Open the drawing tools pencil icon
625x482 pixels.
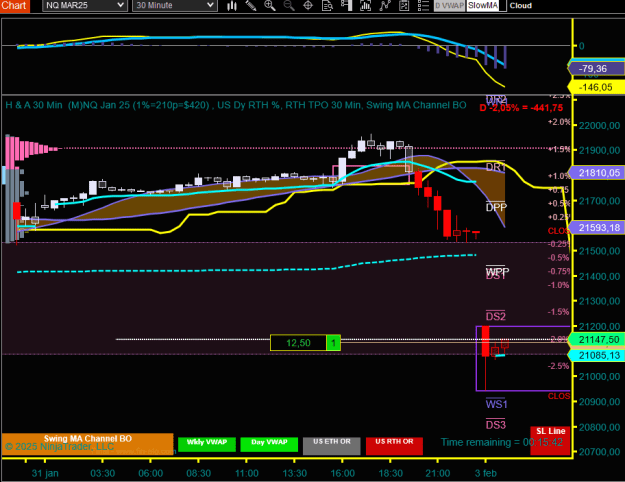[x=251, y=6]
